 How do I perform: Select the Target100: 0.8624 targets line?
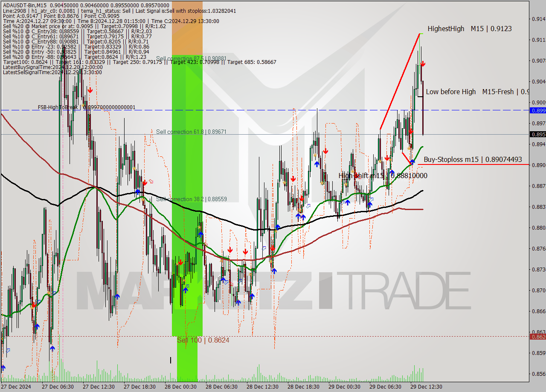(139, 62)
